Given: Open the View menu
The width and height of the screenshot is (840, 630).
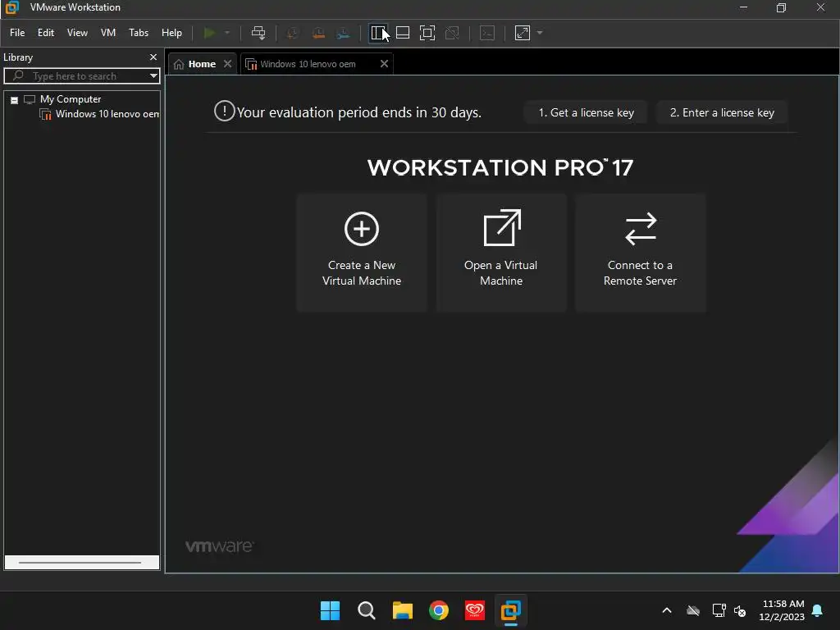Looking at the screenshot, I should tap(77, 33).
